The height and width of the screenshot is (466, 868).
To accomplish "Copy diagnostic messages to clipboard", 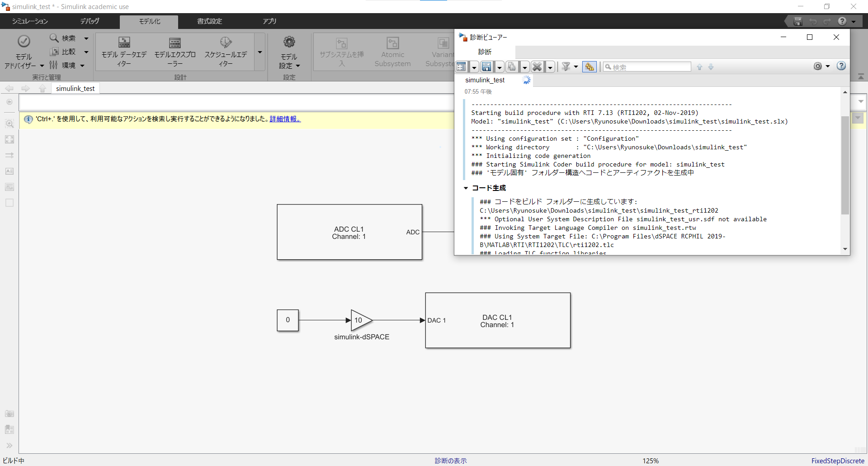I will [511, 67].
